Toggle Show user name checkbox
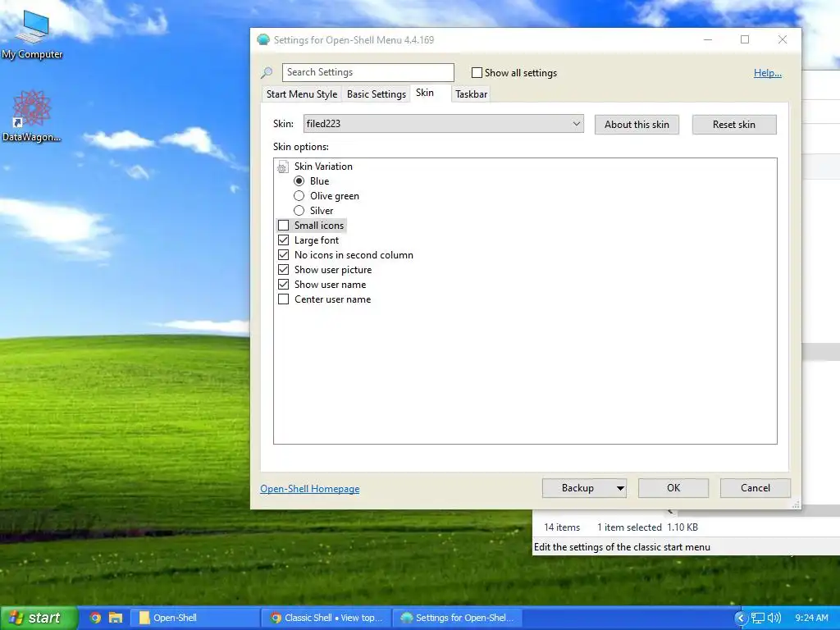Screen dimensions: 840x630 (x=283, y=285)
